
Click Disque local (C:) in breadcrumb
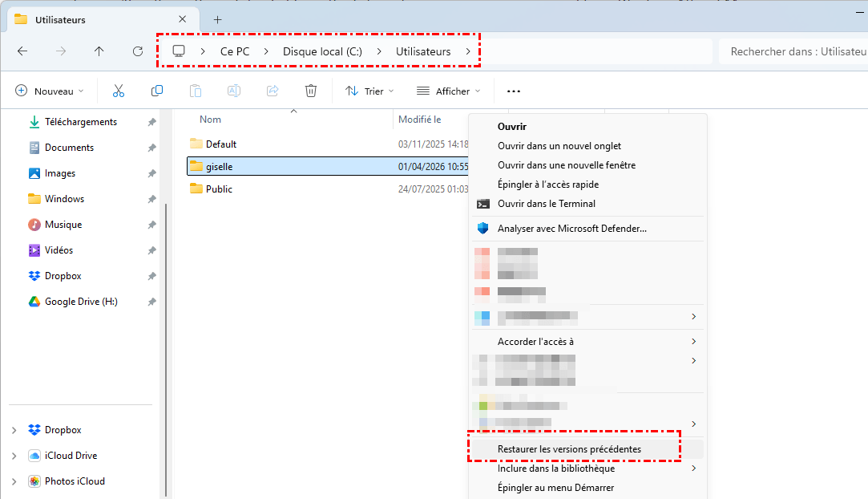(322, 51)
